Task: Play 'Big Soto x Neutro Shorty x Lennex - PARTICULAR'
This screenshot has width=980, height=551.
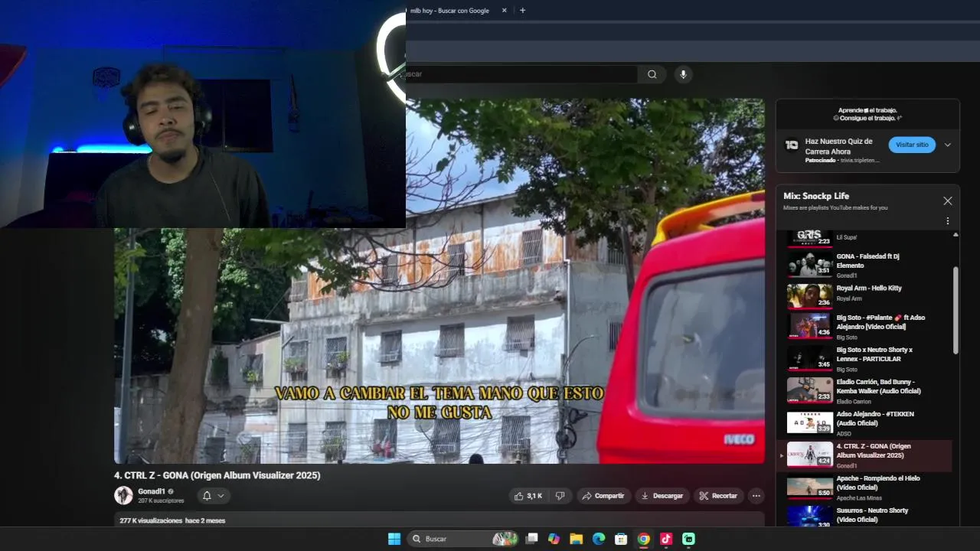Action: [865, 358]
